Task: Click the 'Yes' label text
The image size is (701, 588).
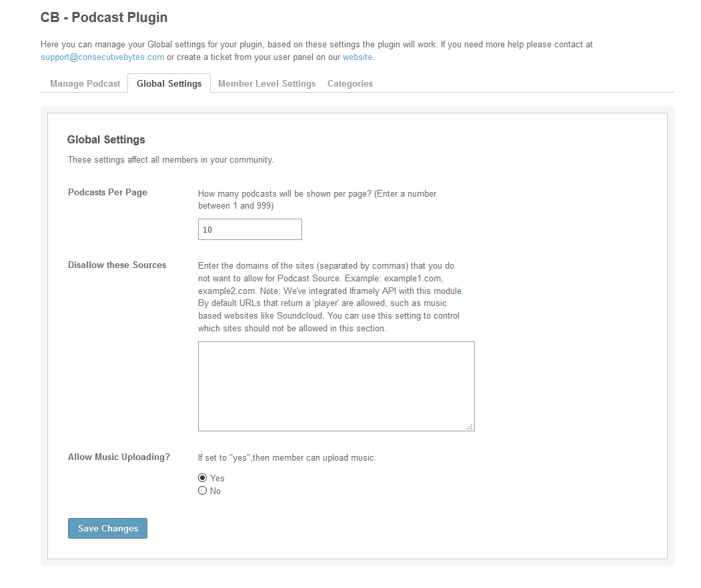Action: (217, 478)
